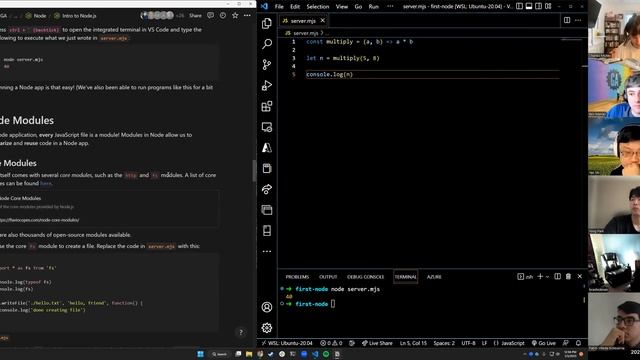Viewport: 640px width, 360px height.
Task: Open Customize Layout control
Action: pos(548,6)
